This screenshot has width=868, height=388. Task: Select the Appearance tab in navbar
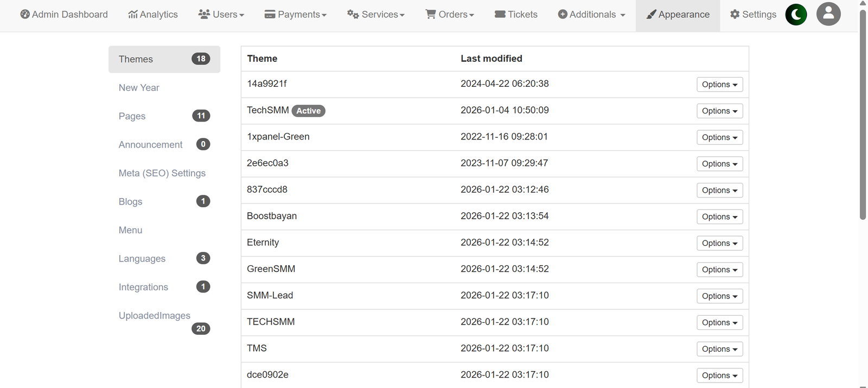pyautogui.click(x=678, y=15)
